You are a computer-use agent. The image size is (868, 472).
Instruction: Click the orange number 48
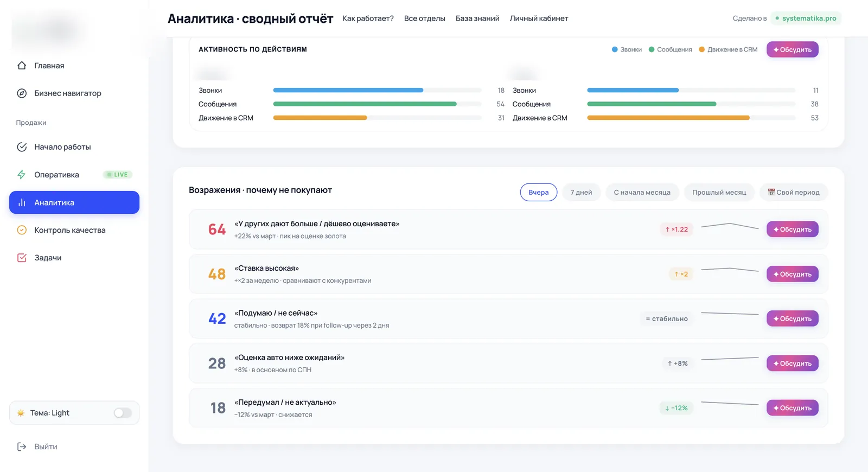[x=217, y=274]
